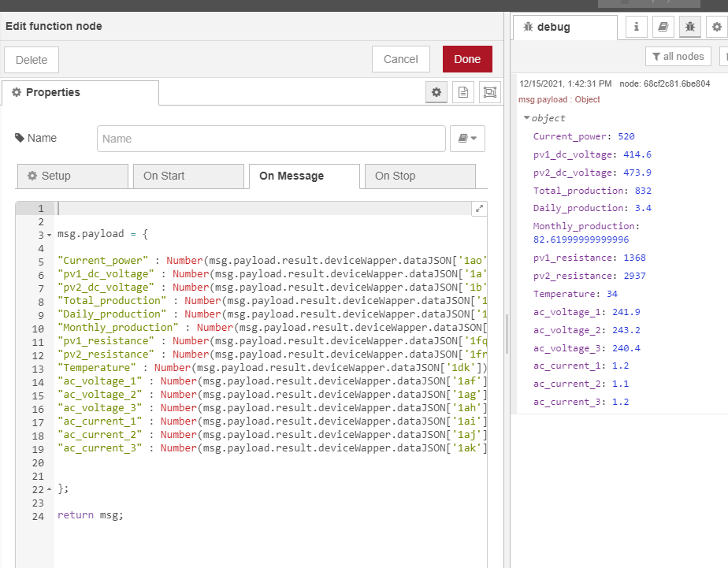Click pv2_dc_voltage value 473.9
Screen dimensions: 728x568
click(637, 173)
